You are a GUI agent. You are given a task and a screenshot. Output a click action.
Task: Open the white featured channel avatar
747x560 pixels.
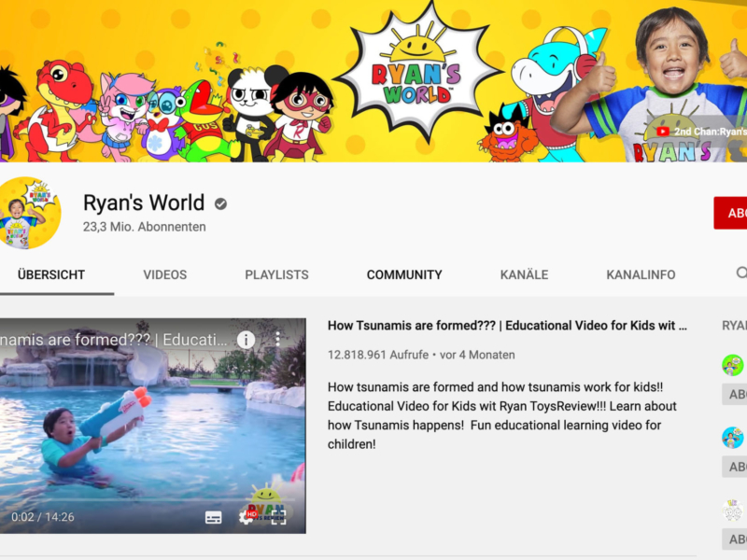pos(733,511)
